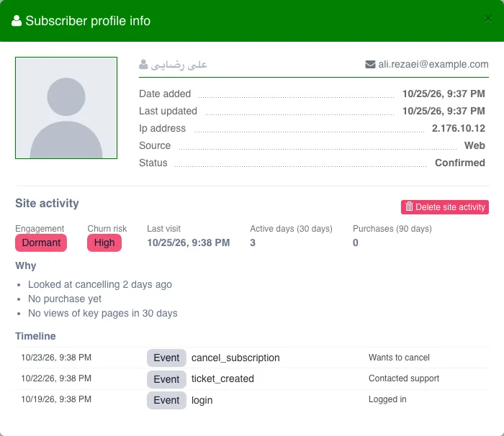Viewport: 504px width, 436px height.
Task: Open the subscriber avatar placeholder image
Action: [66, 108]
